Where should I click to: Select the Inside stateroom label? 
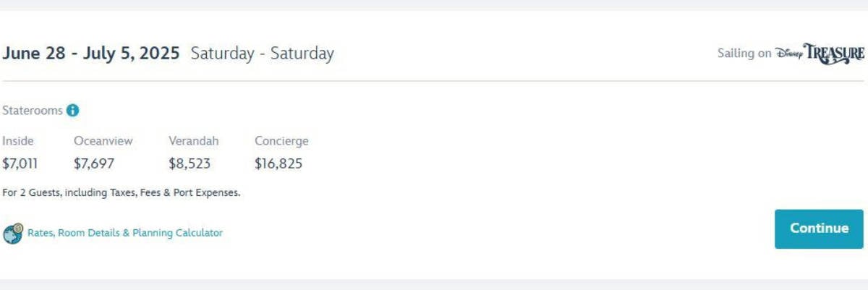pos(18,141)
